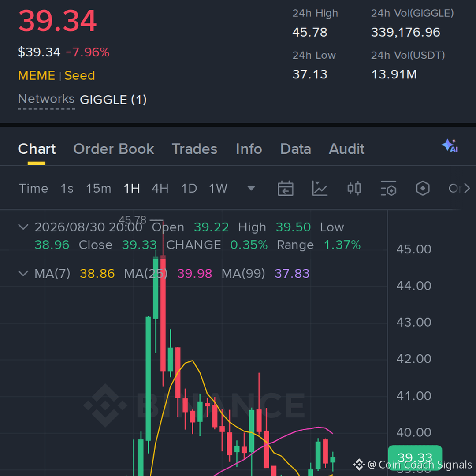Click the 24h Vol(USDT) value 13.91M
The width and height of the screenshot is (476, 476).
394,74
